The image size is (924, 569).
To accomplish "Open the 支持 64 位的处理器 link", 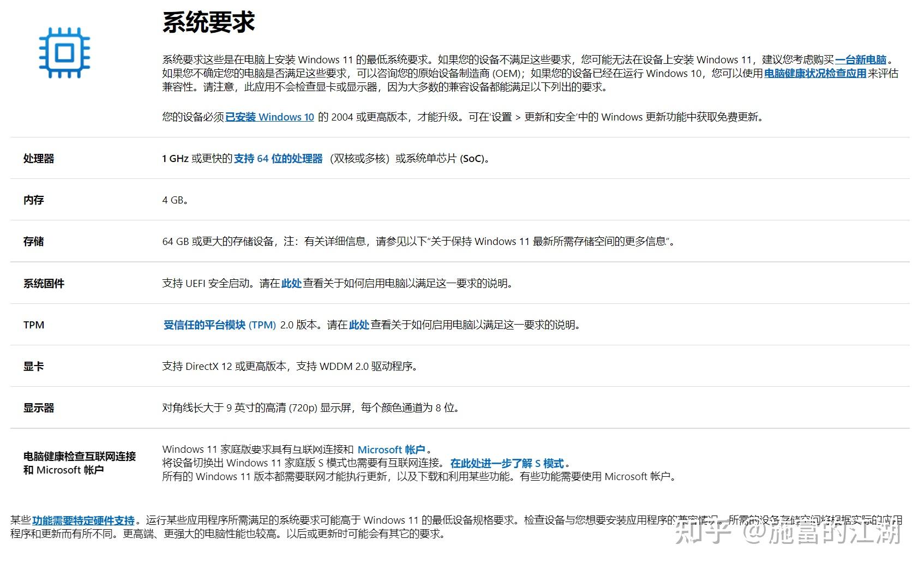I will 278,159.
